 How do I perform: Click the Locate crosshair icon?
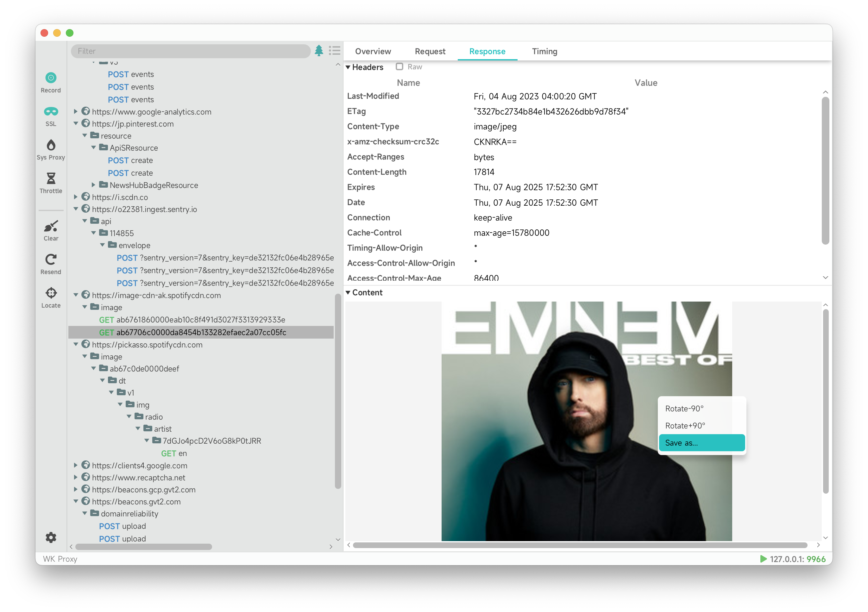click(x=51, y=293)
